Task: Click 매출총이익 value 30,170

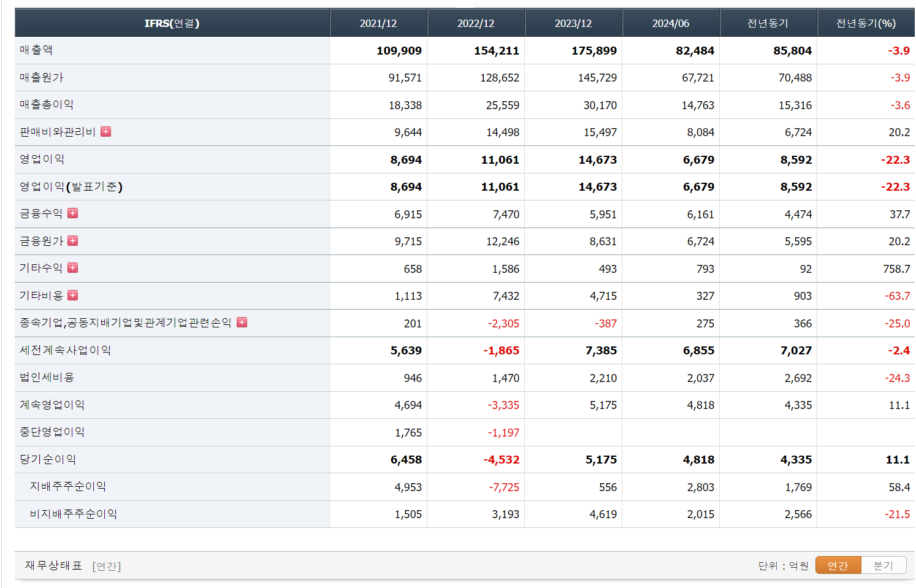Action: point(600,105)
